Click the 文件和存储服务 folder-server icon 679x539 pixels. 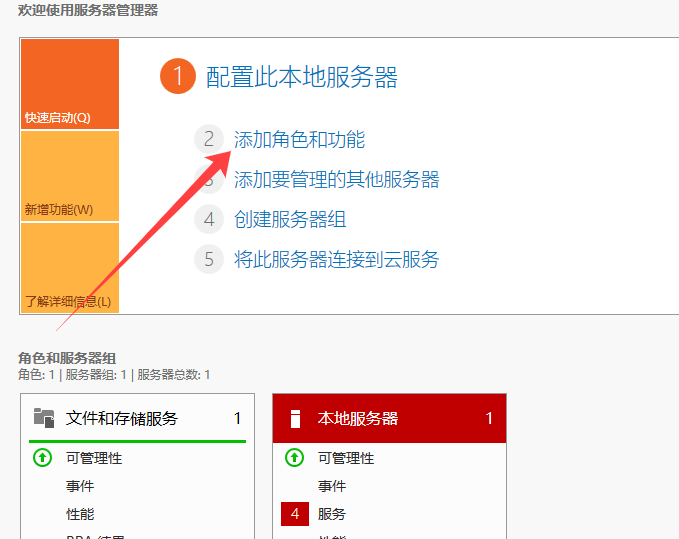[44, 418]
